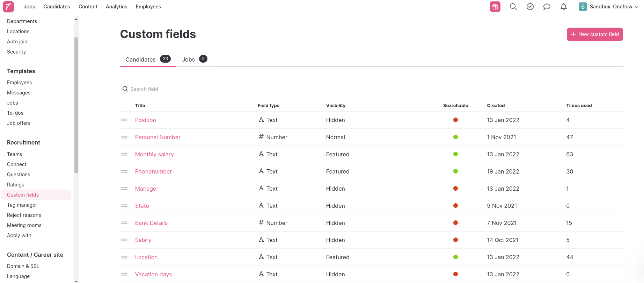The height and width of the screenshot is (283, 644).
Task: Open the Bank Details custom field
Action: pos(151,223)
